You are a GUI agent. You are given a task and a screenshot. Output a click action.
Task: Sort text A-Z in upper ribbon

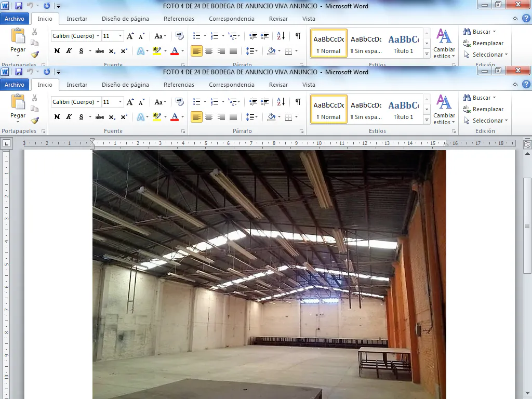coord(281,36)
